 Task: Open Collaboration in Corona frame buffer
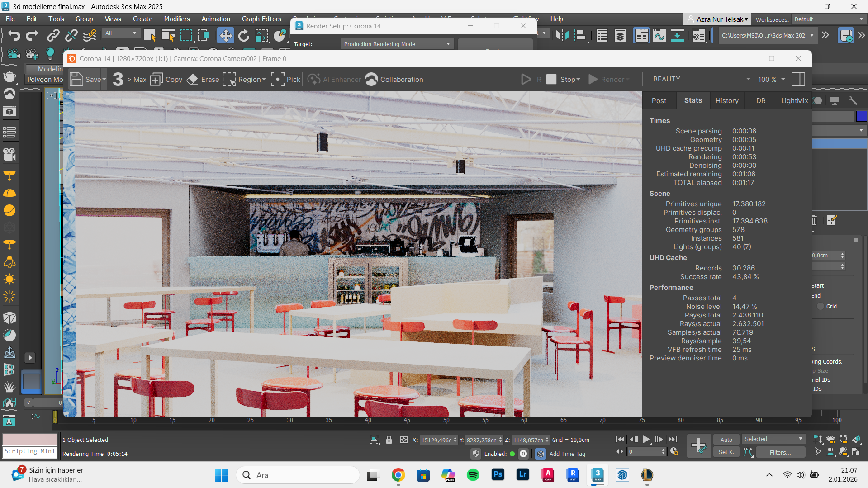pyautogui.click(x=394, y=79)
